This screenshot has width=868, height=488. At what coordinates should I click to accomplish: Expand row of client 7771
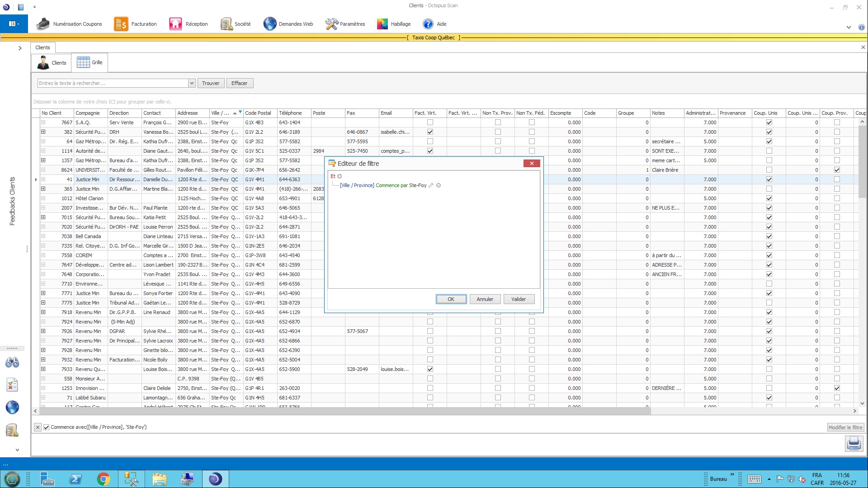point(43,293)
